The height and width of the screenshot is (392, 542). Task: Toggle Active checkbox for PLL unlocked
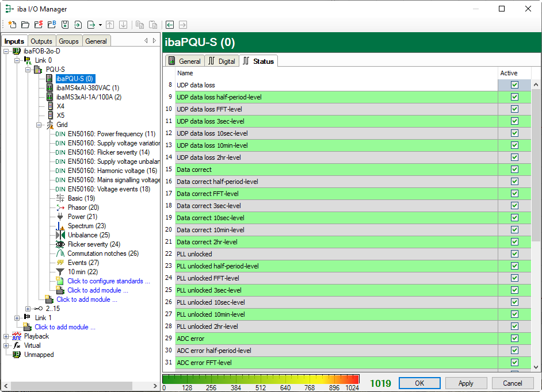(514, 254)
